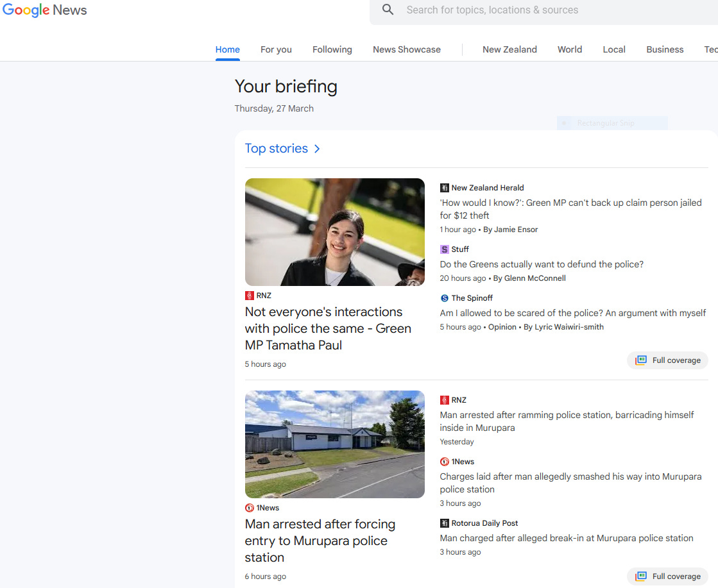
Task: Click RNZ icon beside Murupara ramming headline
Action: 444,400
